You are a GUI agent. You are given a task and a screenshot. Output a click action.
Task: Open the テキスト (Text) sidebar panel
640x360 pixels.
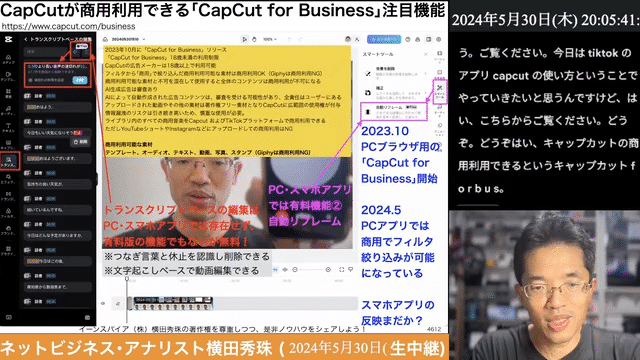tap(9, 128)
